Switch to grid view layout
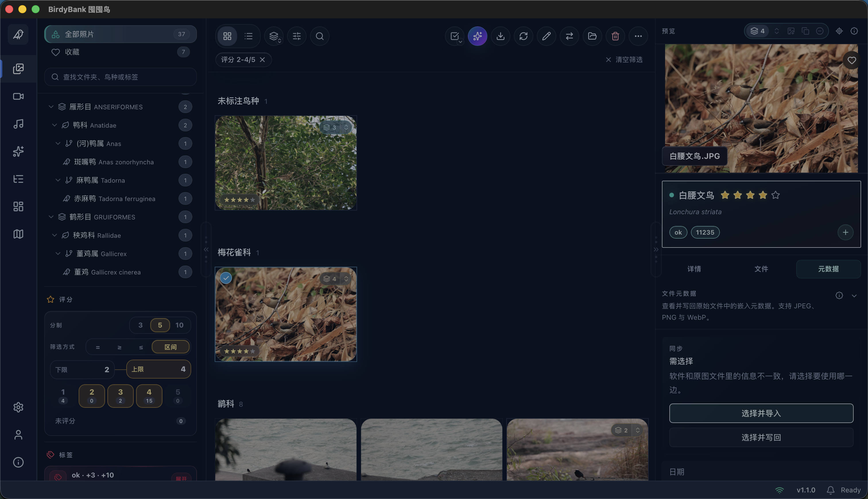The height and width of the screenshot is (499, 868). pyautogui.click(x=227, y=36)
